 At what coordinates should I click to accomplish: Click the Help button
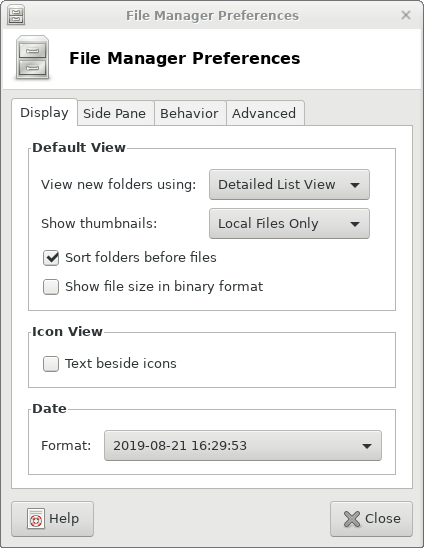(x=52, y=519)
